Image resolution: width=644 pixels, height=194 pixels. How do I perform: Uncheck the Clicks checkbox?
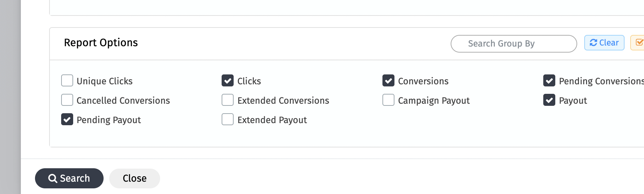(x=228, y=80)
